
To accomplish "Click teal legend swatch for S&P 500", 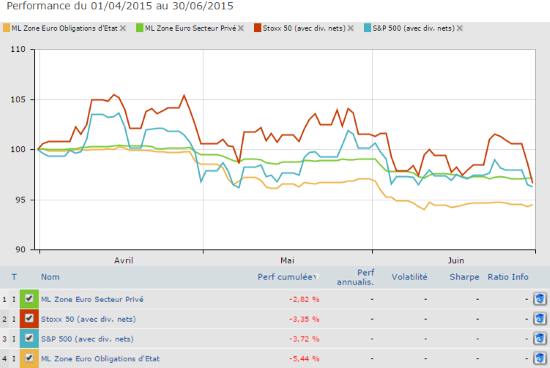I will pyautogui.click(x=367, y=28).
